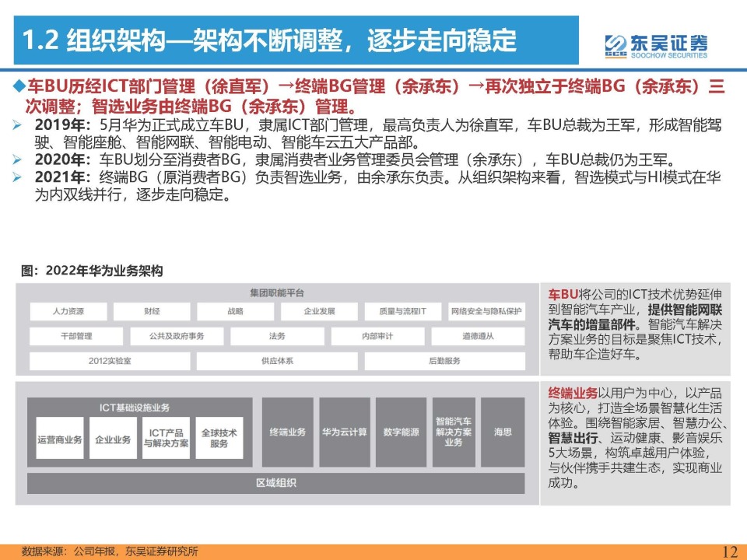The image size is (747, 560).
Task: Click the '后勤服务' box
Action: point(444,361)
